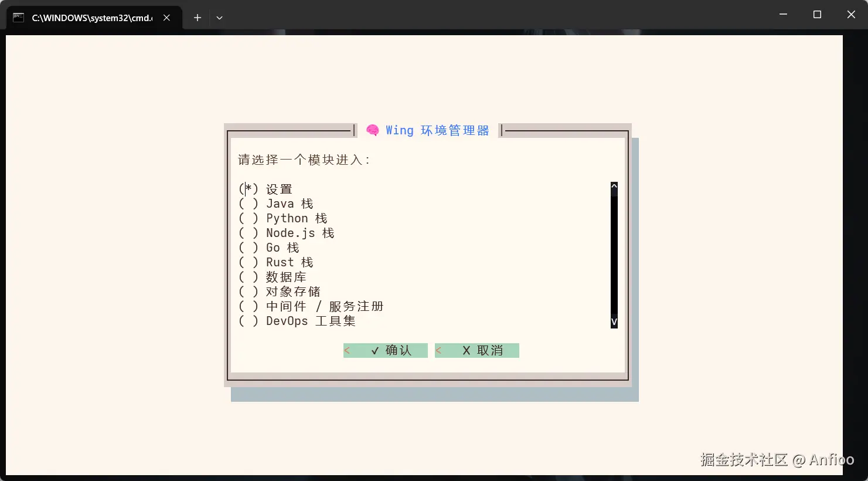
Task: Click the scrollbar down arrow in the dialog
Action: pos(614,321)
